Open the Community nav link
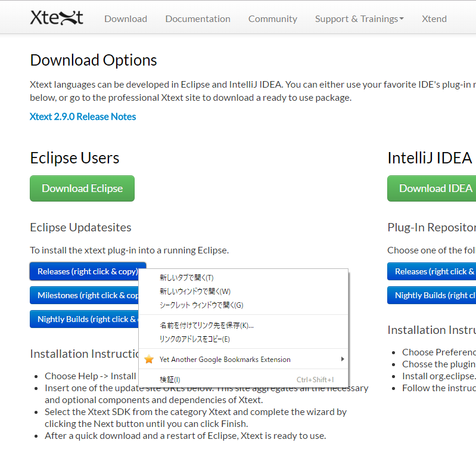 tap(273, 18)
